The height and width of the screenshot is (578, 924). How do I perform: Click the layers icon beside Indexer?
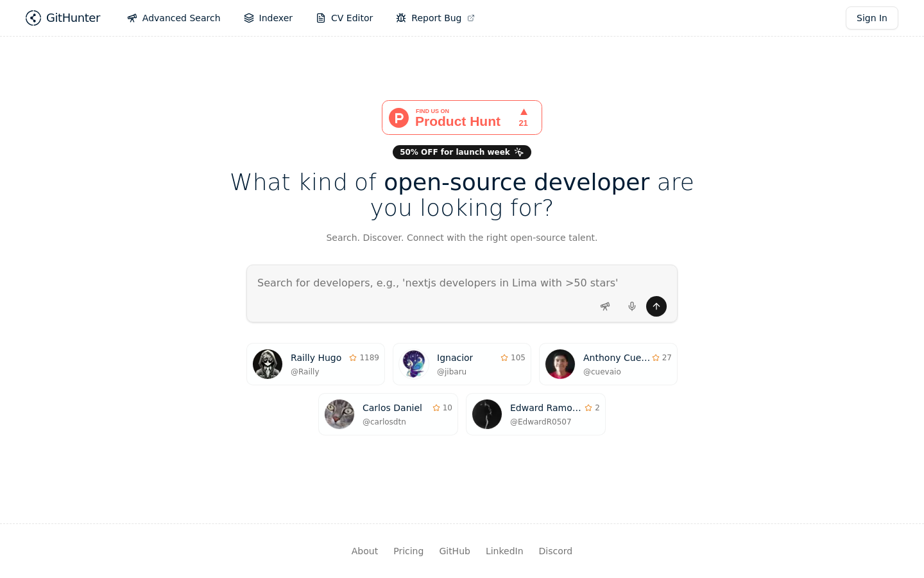249,18
